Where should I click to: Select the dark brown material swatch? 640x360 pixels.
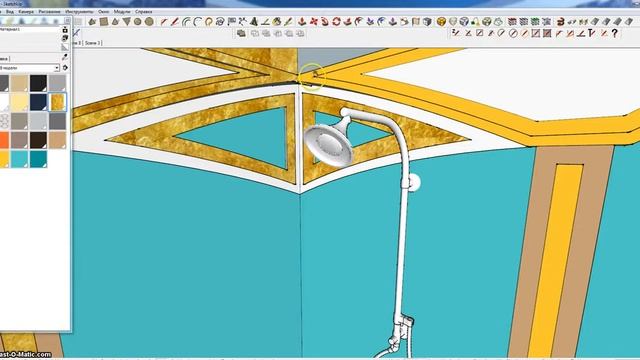point(38,140)
